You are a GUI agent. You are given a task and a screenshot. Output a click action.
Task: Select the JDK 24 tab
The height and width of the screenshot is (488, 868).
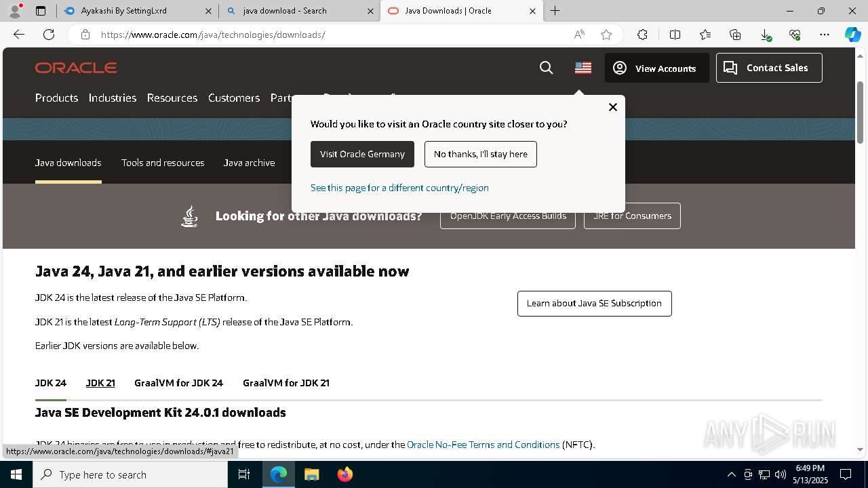[x=51, y=383]
